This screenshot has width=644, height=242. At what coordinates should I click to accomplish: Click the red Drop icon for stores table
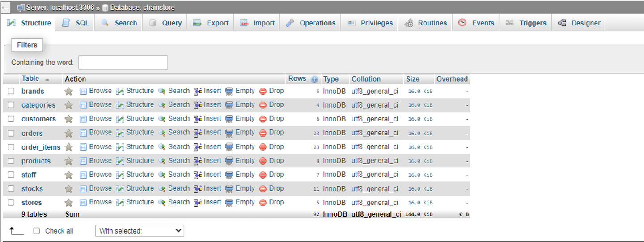coord(263,203)
